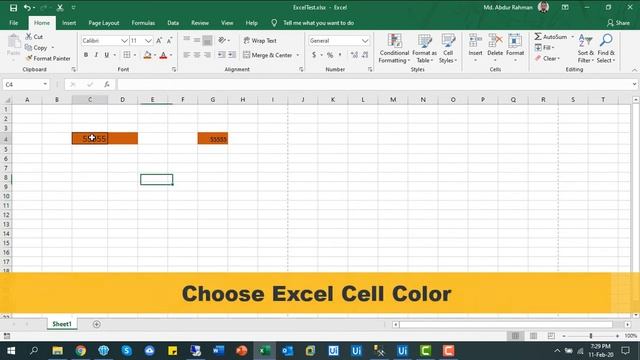Click Tell me what you want to do
This screenshot has width=640, height=360.
(318, 23)
